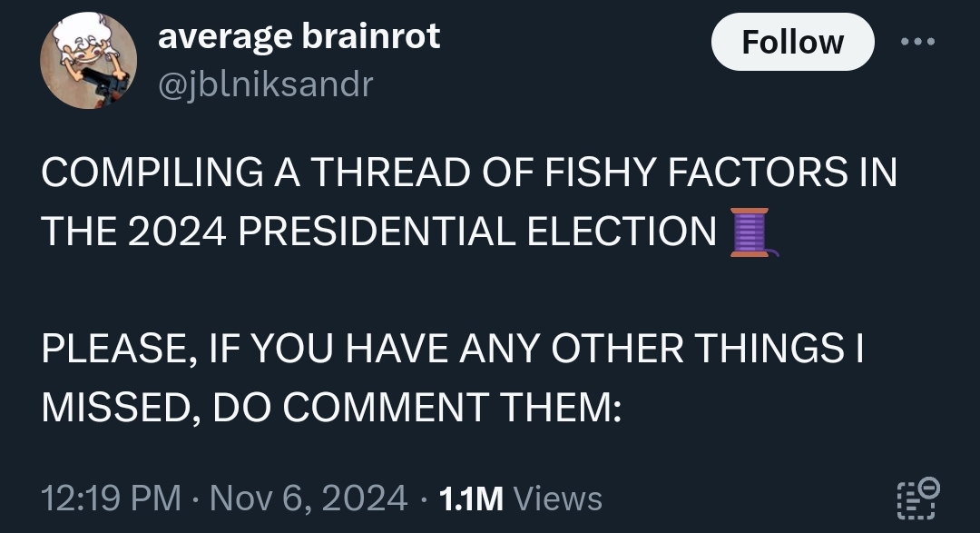The height and width of the screenshot is (533, 980).
Task: Click the 12:19 PM timestamp
Action: pos(109,498)
